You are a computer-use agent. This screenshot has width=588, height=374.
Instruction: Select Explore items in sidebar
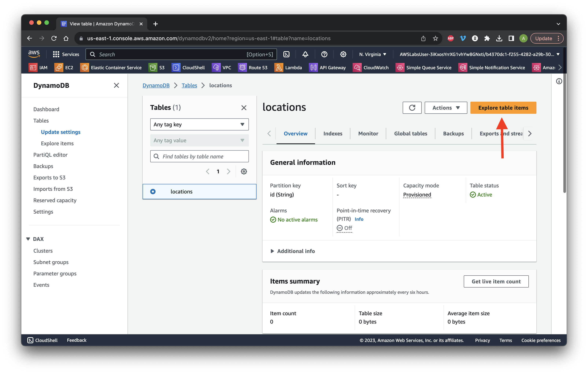tap(57, 143)
